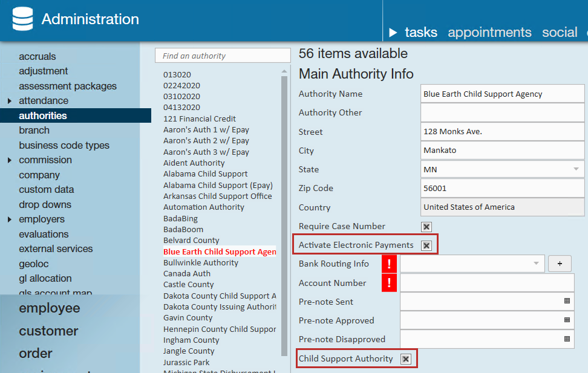Image resolution: width=588 pixels, height=373 pixels.
Task: Click the Administration database icon
Action: coord(22,19)
